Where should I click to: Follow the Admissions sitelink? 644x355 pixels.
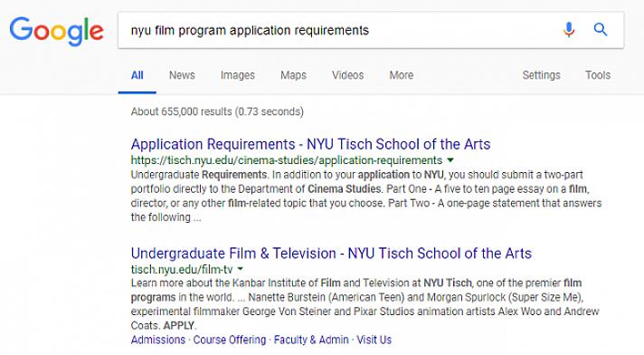coord(158,340)
